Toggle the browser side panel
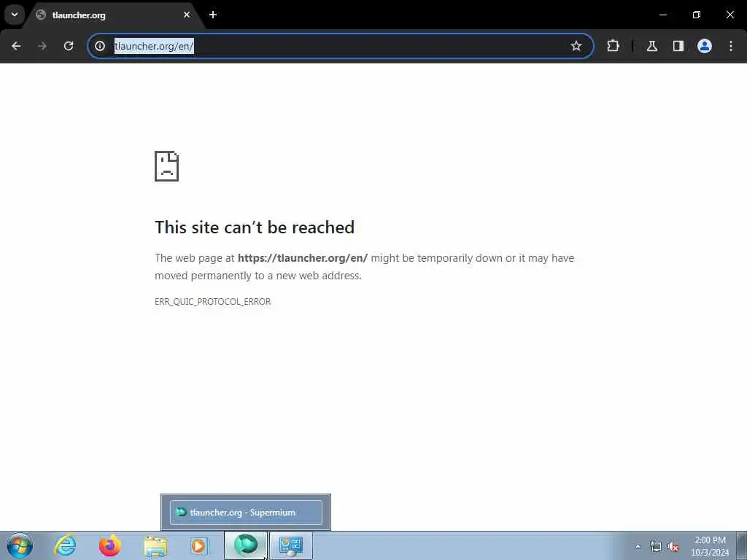This screenshot has height=560, width=747. (678, 46)
